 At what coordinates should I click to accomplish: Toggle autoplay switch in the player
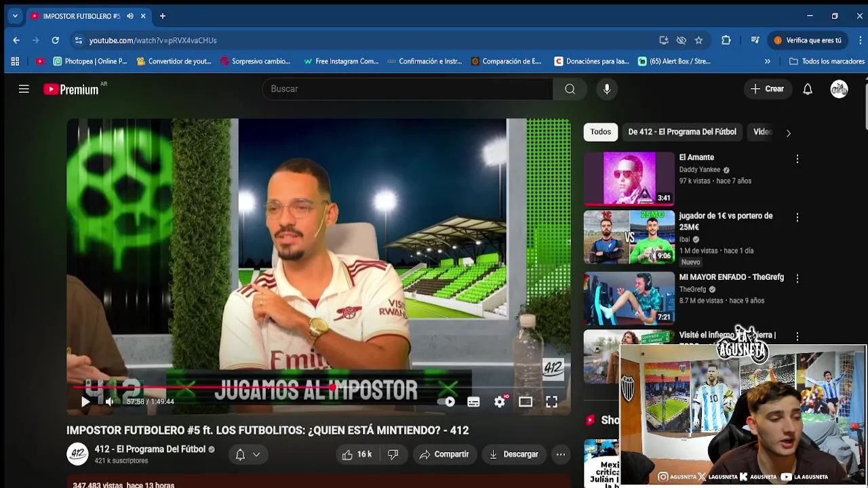point(446,402)
